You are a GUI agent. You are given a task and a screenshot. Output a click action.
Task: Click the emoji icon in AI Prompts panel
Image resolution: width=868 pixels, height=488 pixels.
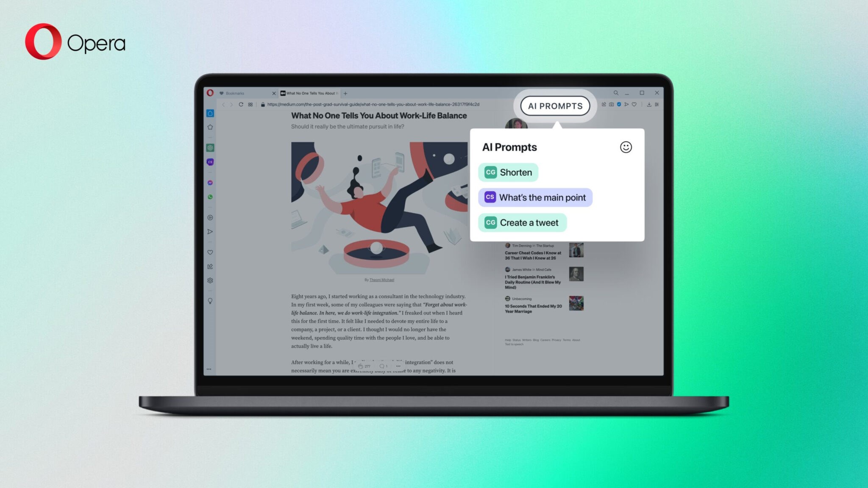coord(626,147)
